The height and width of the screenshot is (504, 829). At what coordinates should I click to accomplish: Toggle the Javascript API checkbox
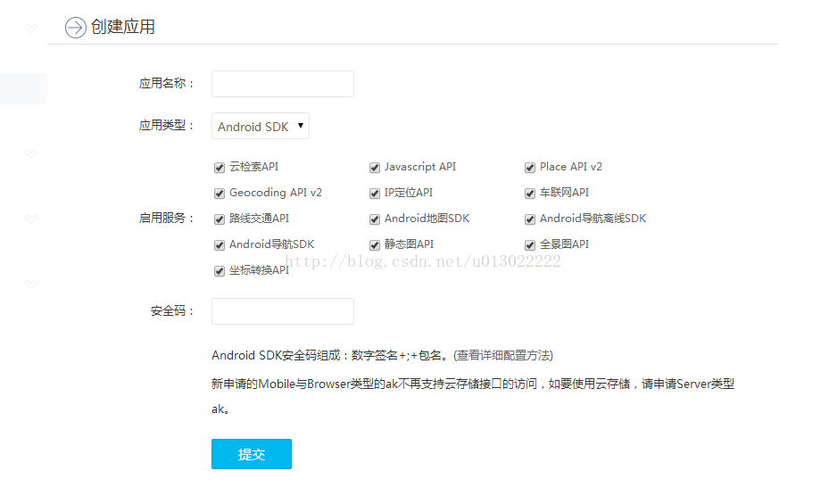(375, 168)
